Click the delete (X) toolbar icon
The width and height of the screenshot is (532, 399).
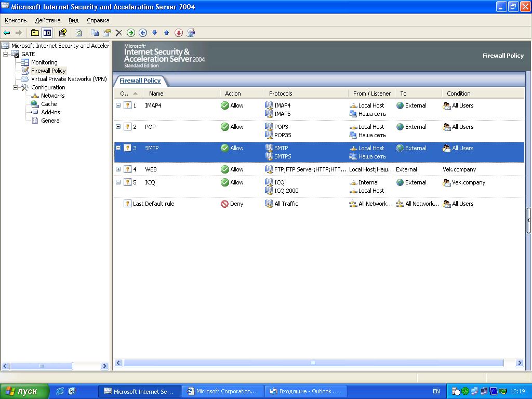118,33
